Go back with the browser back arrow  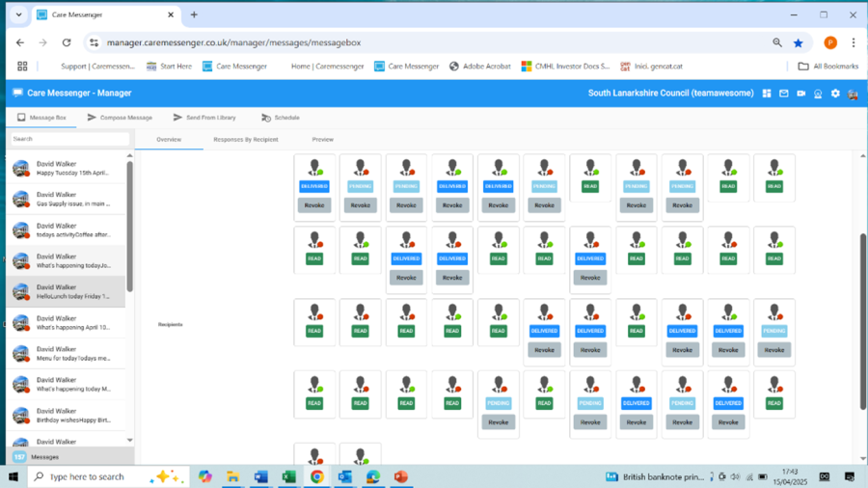[x=20, y=42]
